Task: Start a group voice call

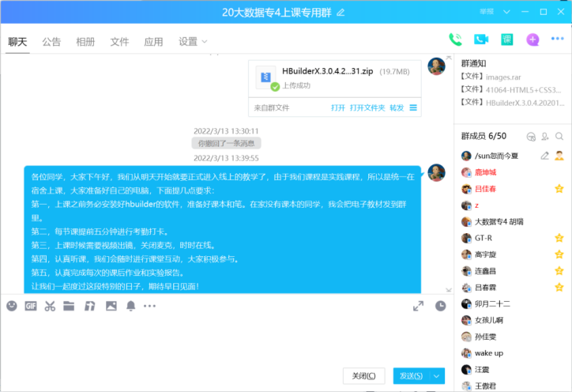Action: pos(455,40)
